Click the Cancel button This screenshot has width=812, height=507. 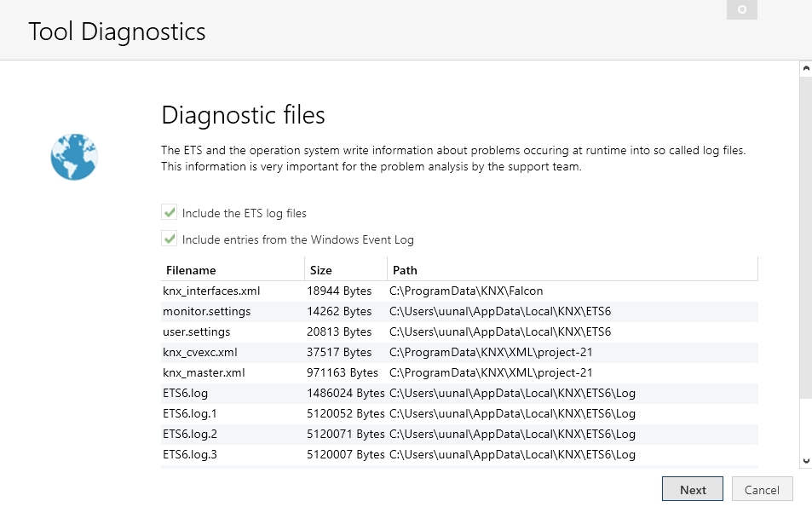(762, 489)
